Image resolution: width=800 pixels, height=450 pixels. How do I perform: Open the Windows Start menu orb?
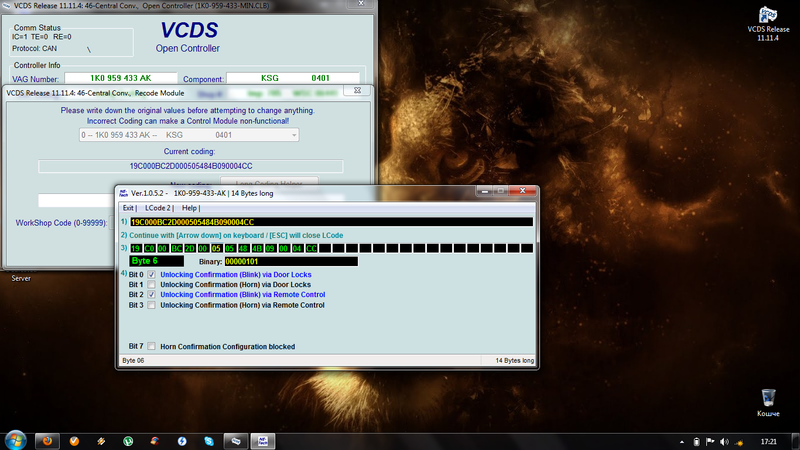[x=15, y=440]
